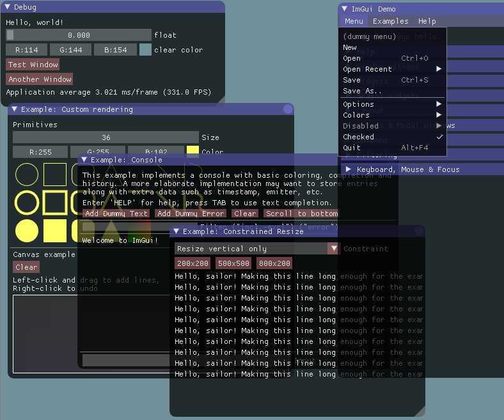Click the Add Dummy Text button

(x=116, y=214)
